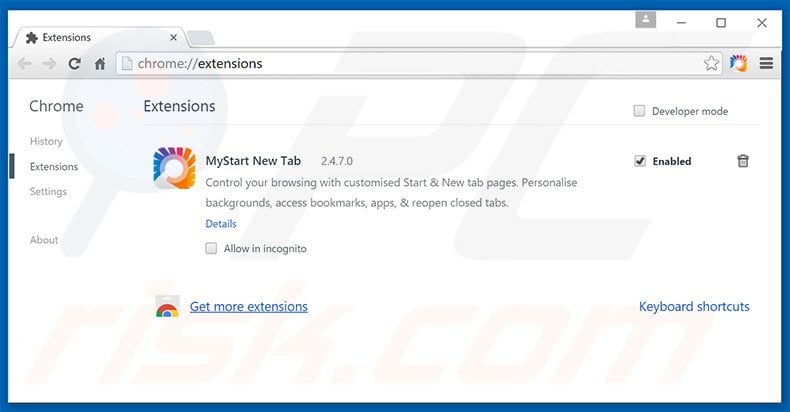Enable Developer mode checkbox
Image resolution: width=790 pixels, height=412 pixels.
[x=639, y=111]
